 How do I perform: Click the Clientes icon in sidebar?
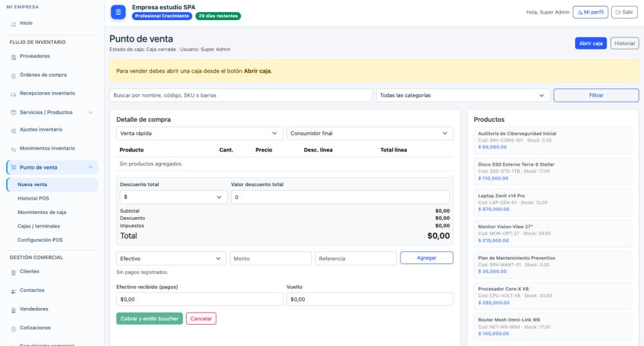coord(14,272)
